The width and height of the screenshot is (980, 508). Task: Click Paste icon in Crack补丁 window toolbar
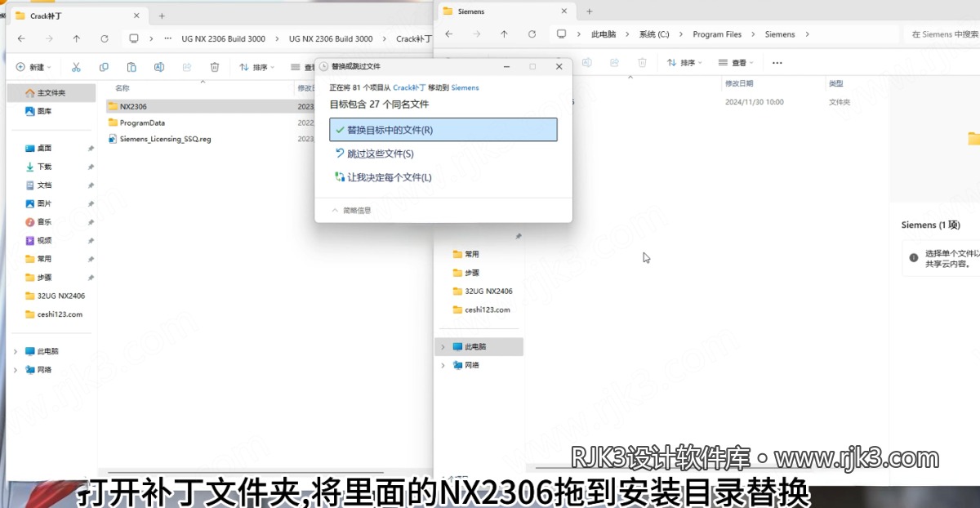tap(131, 67)
